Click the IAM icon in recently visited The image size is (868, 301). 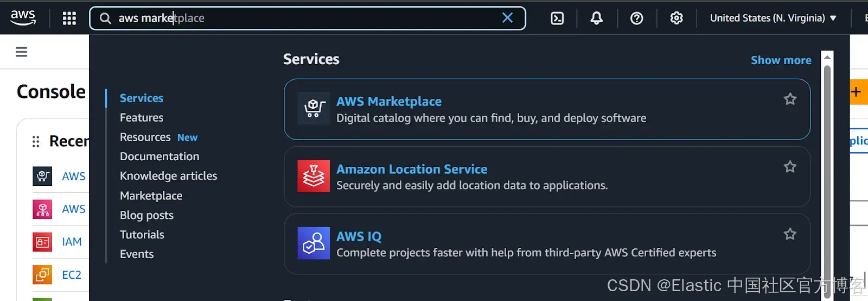coord(42,242)
